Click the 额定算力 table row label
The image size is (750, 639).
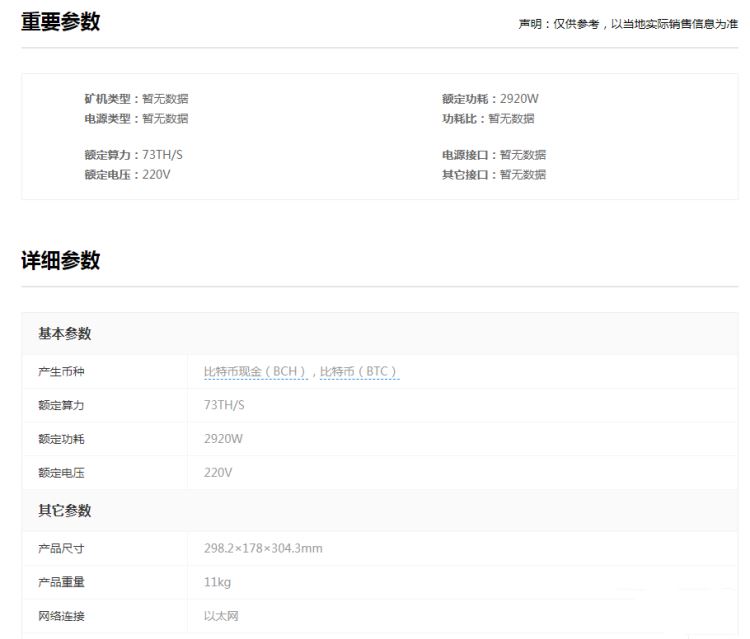click(61, 406)
